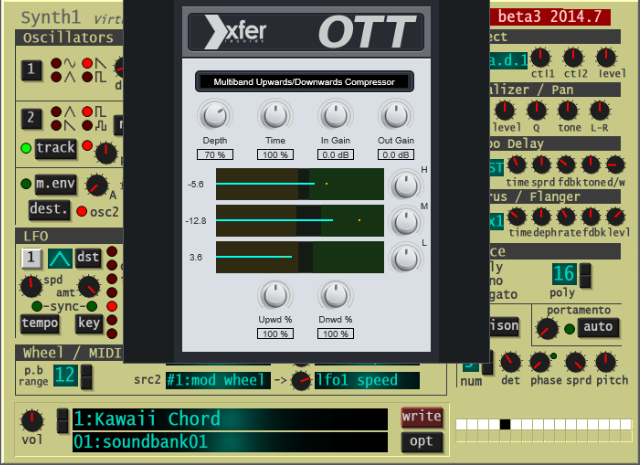Click the high band compressor meter
640x465 pixels.
(x=300, y=184)
